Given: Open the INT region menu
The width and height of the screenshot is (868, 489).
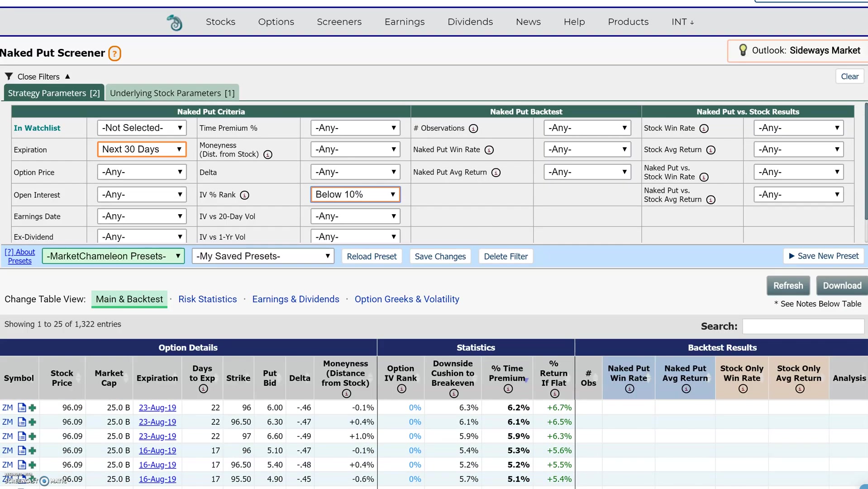Looking at the screenshot, I should 682,22.
